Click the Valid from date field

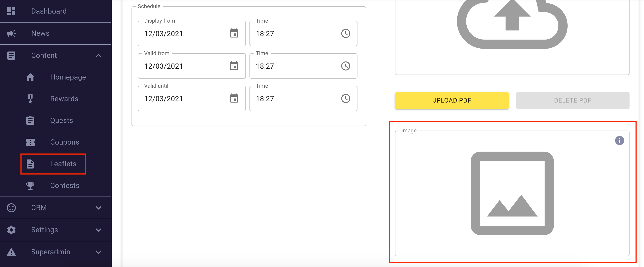(x=183, y=66)
